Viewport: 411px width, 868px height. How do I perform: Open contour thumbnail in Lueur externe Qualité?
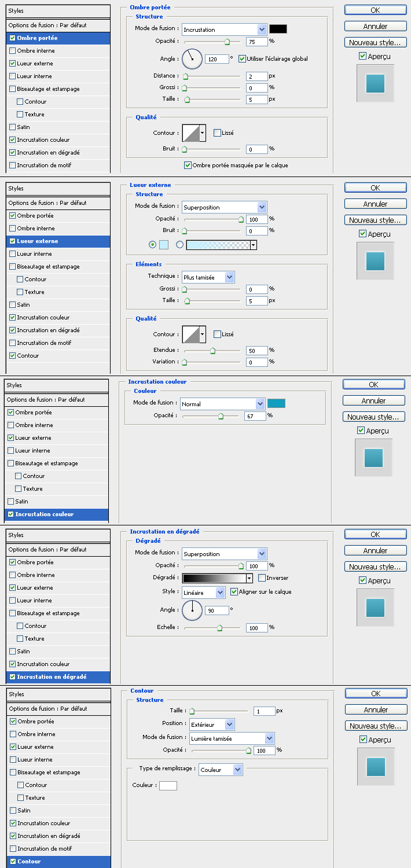[190, 334]
